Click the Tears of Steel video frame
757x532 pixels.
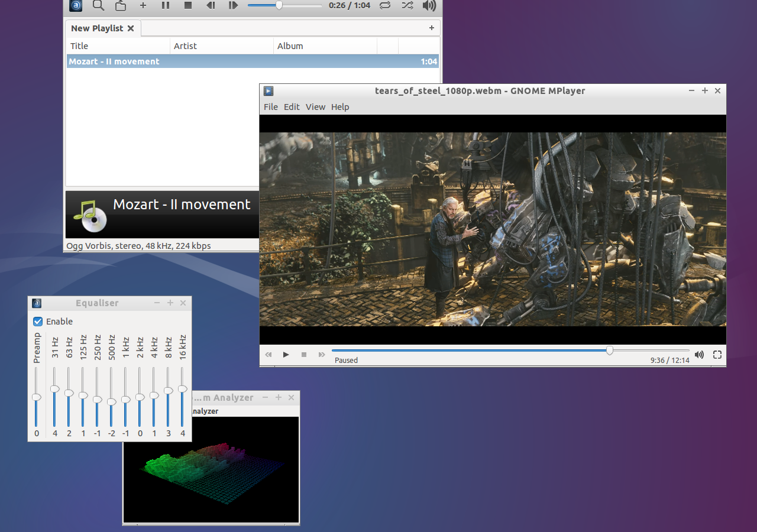493,229
